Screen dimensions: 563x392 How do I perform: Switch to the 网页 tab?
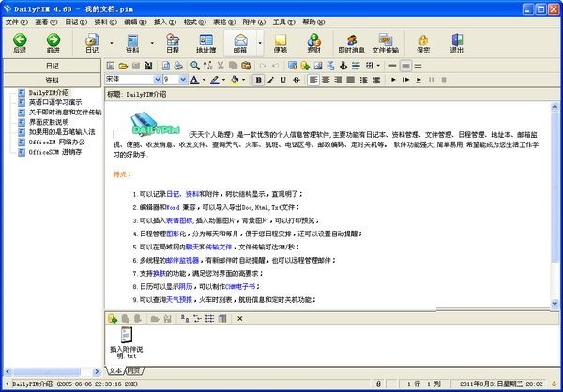(x=135, y=370)
